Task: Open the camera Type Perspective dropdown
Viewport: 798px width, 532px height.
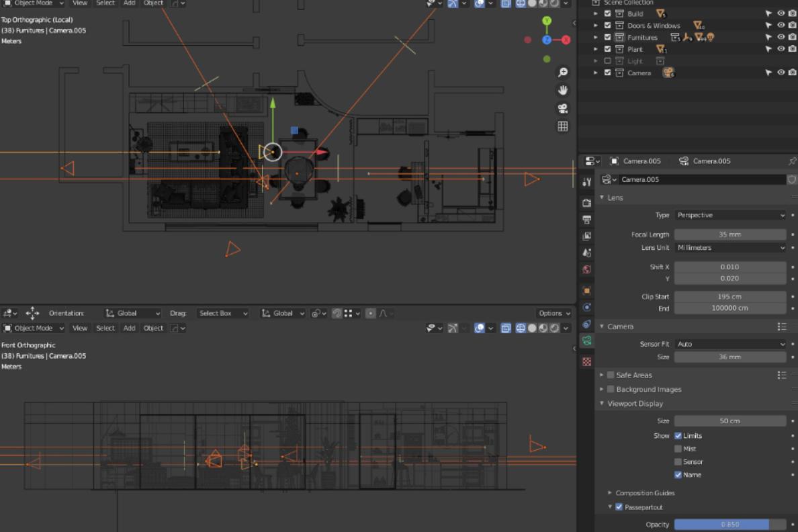Action: (730, 215)
